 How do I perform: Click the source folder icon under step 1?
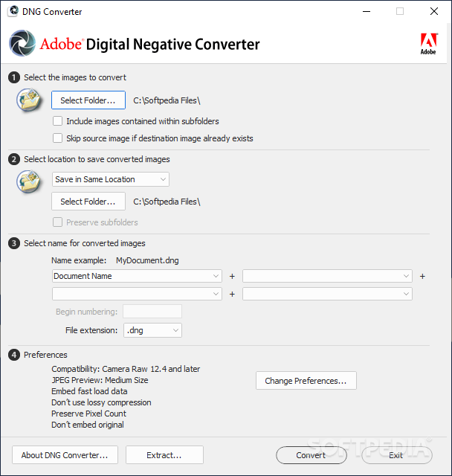(x=29, y=100)
